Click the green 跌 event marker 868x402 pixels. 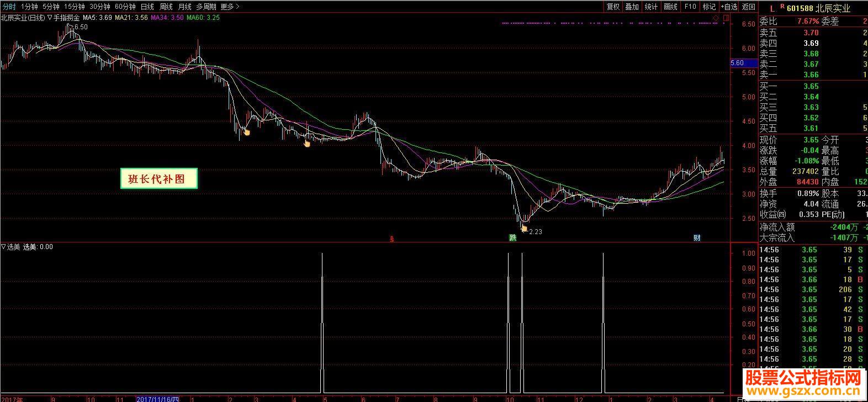pos(512,238)
